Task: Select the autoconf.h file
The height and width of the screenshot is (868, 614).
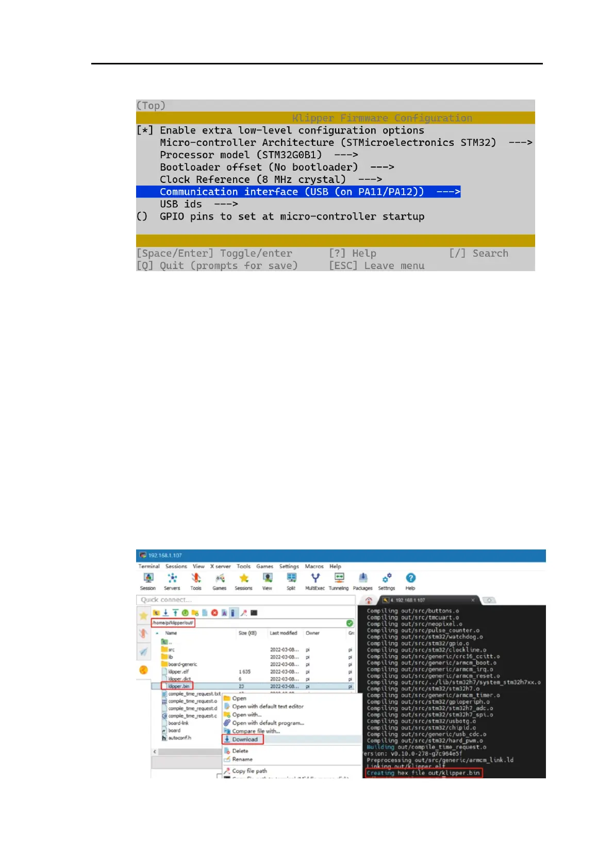Action: click(177, 738)
